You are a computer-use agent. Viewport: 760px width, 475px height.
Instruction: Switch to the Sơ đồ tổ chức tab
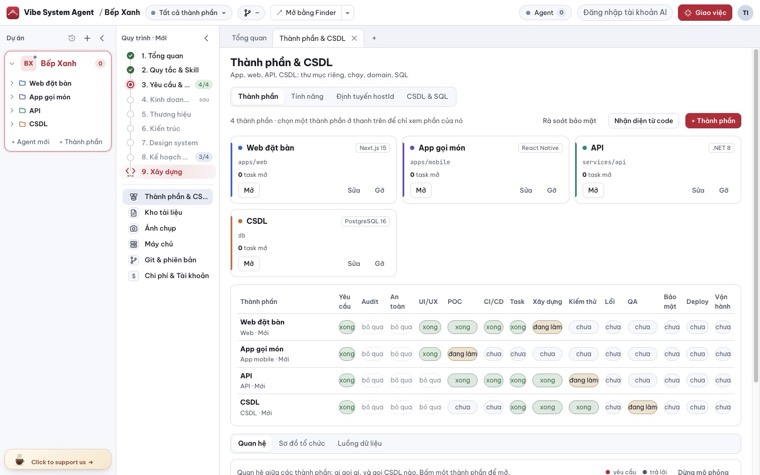(x=301, y=443)
